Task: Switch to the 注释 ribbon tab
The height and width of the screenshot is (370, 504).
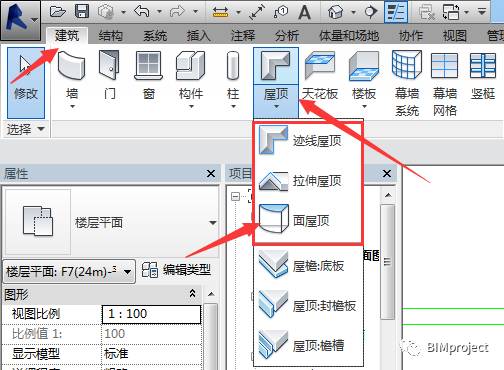Action: click(243, 35)
